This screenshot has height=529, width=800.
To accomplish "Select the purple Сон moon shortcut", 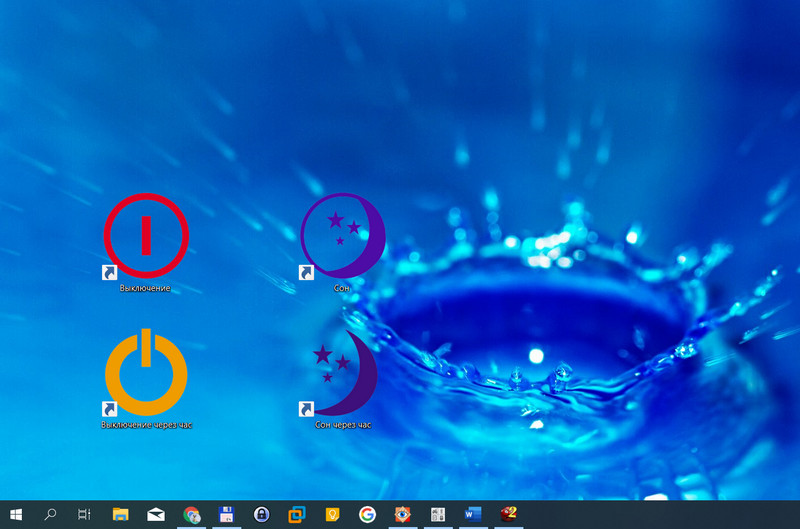I will click(343, 236).
